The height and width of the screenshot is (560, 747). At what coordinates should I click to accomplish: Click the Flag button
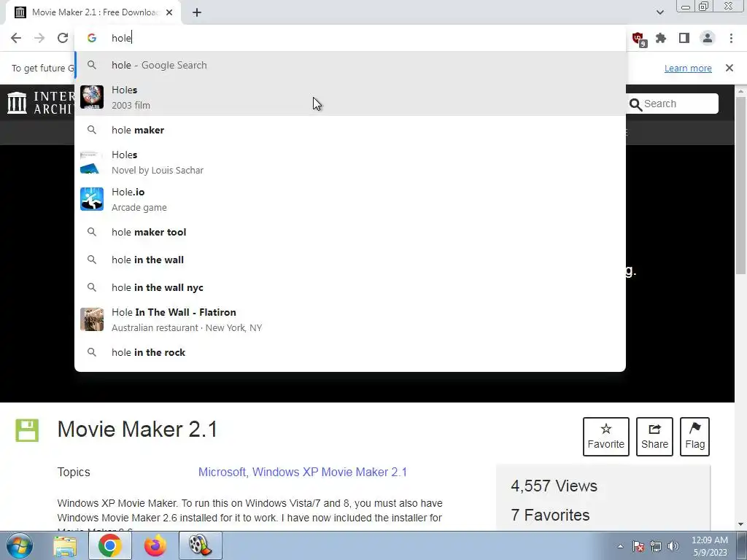click(x=694, y=437)
